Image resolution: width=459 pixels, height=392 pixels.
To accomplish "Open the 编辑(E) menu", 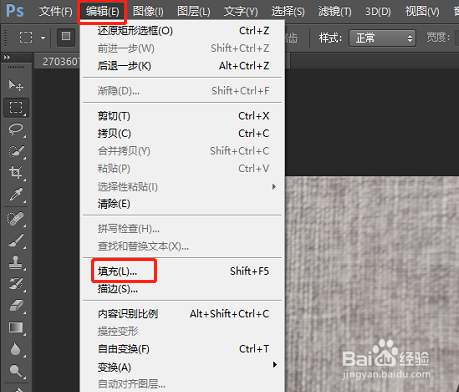I will click(102, 12).
